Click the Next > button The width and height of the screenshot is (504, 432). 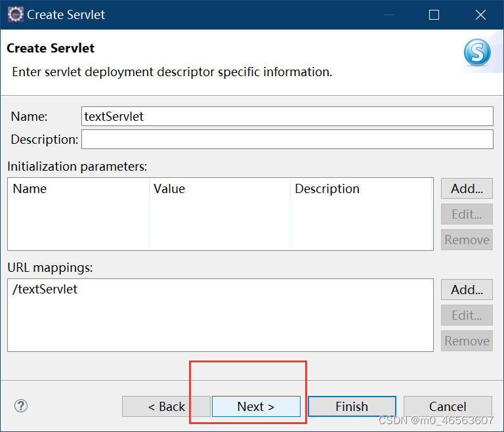pos(256,406)
